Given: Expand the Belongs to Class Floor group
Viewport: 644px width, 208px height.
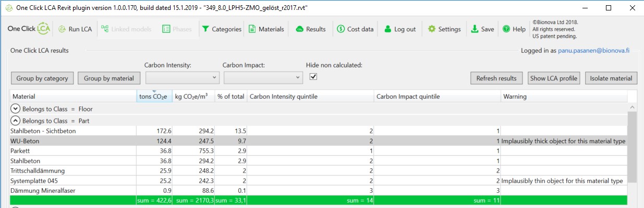Looking at the screenshot, I should pos(15,109).
